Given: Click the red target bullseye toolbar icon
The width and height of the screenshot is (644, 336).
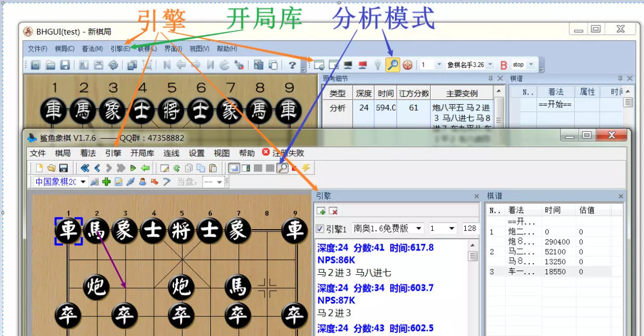Looking at the screenshot, I should (408, 64).
